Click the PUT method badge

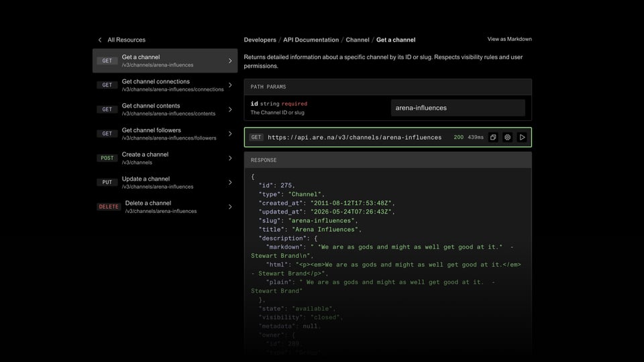click(107, 182)
